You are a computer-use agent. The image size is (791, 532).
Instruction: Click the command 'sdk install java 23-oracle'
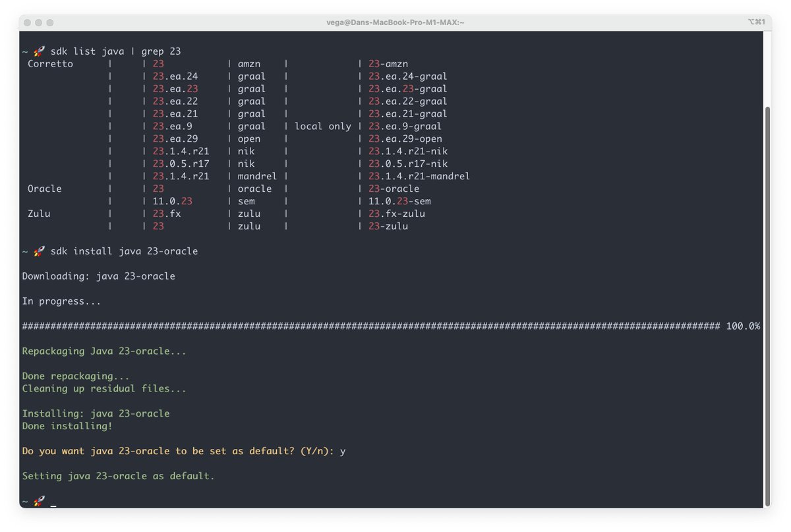tap(124, 251)
